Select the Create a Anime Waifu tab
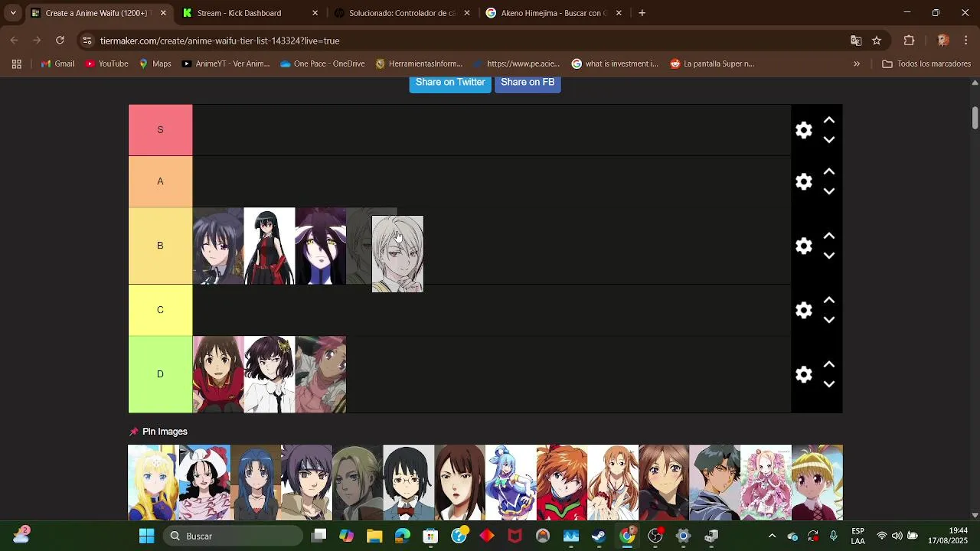This screenshot has height=551, width=980. [98, 13]
